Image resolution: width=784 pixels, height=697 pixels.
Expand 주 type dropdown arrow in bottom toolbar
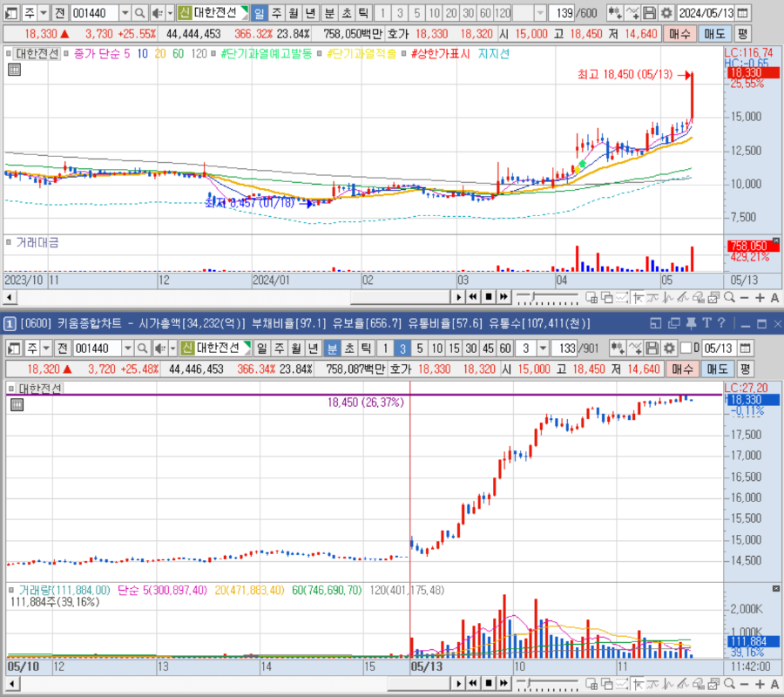click(x=46, y=348)
